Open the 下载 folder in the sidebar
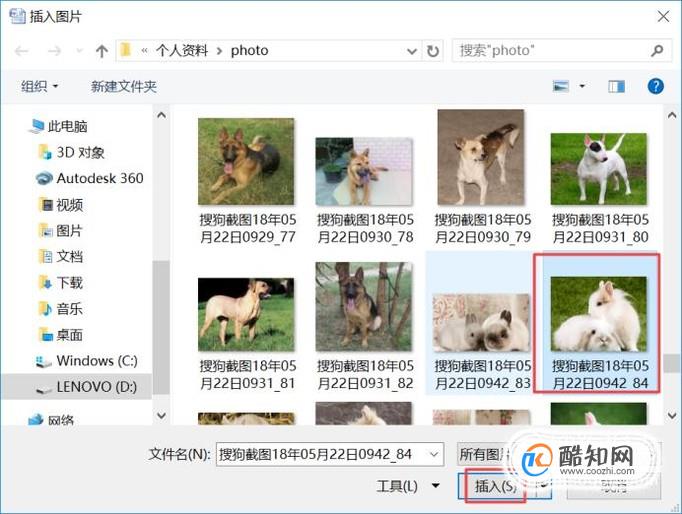This screenshot has width=682, height=514. pyautogui.click(x=61, y=283)
